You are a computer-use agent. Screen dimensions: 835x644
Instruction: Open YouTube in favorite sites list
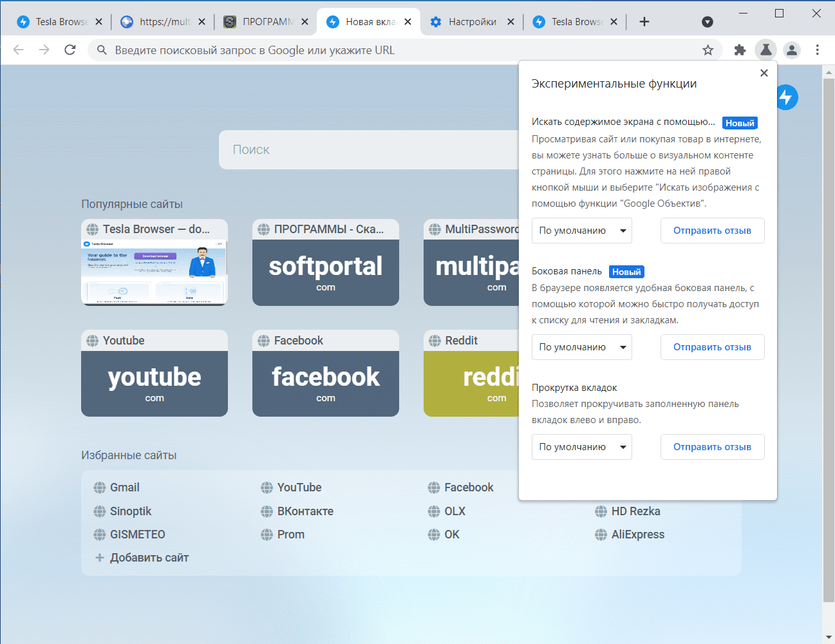pos(291,488)
